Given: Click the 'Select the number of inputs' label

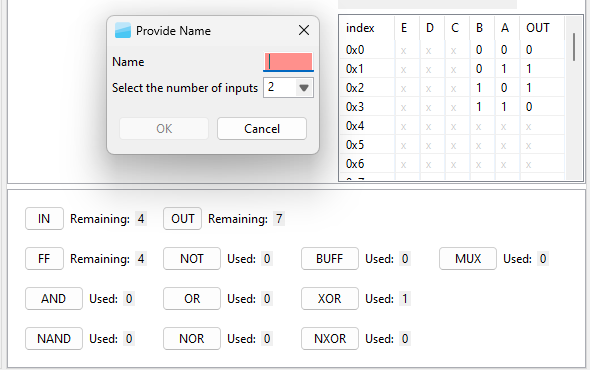Looking at the screenshot, I should [185, 88].
